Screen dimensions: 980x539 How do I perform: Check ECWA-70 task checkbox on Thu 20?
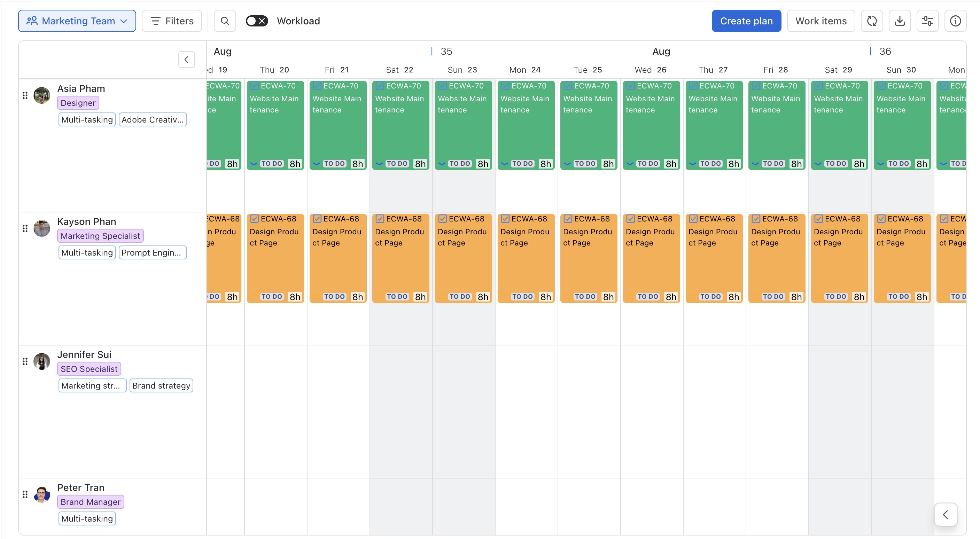click(x=255, y=86)
